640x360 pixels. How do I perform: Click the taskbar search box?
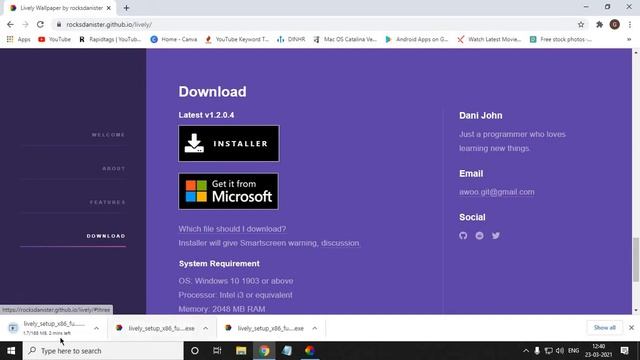[103, 351]
